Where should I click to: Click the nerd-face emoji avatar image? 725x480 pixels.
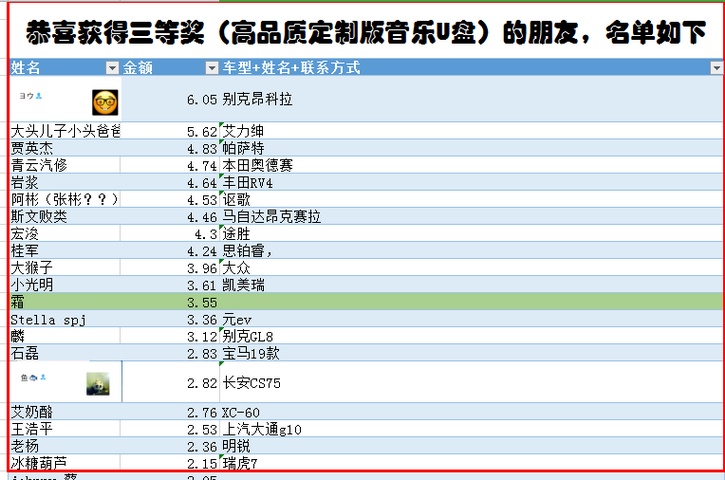[x=105, y=102]
